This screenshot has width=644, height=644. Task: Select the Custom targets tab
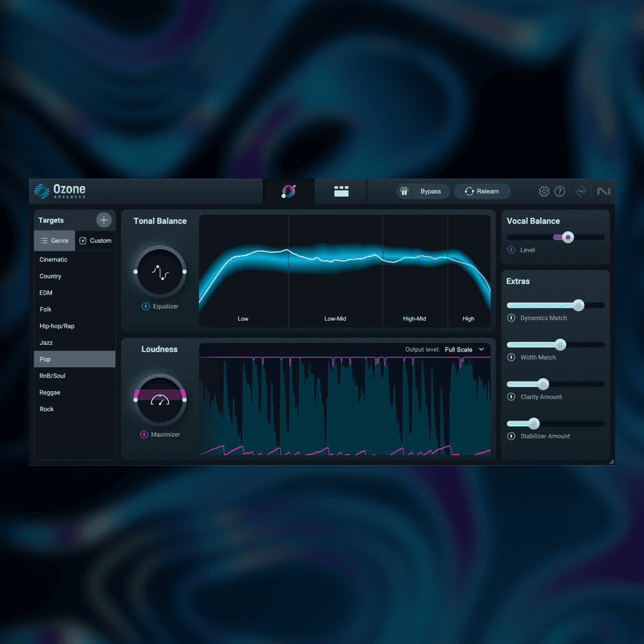point(95,241)
